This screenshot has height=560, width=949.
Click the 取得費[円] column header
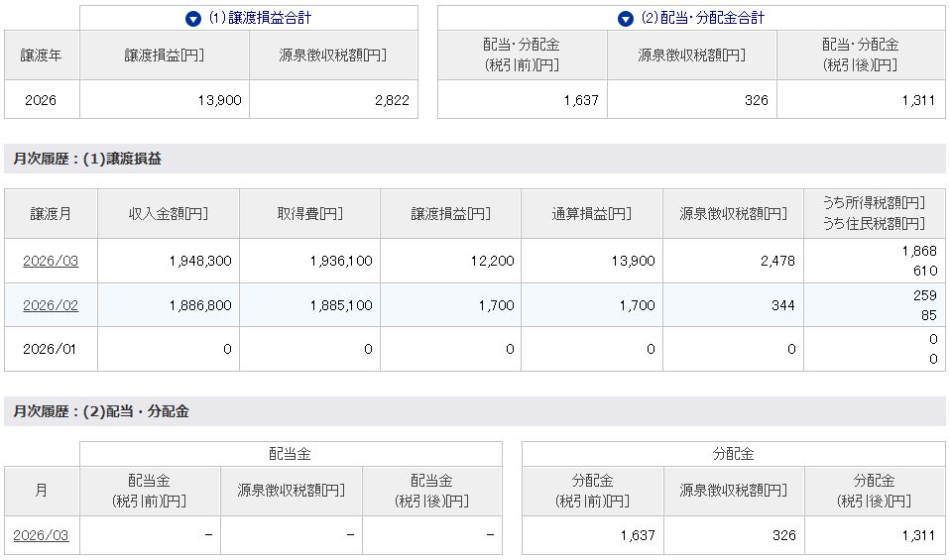(309, 214)
